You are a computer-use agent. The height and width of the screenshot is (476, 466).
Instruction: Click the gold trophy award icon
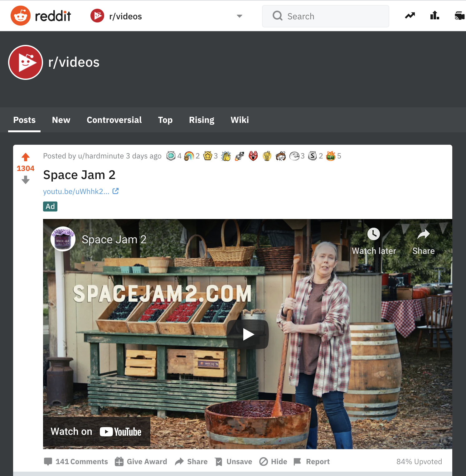click(x=267, y=156)
